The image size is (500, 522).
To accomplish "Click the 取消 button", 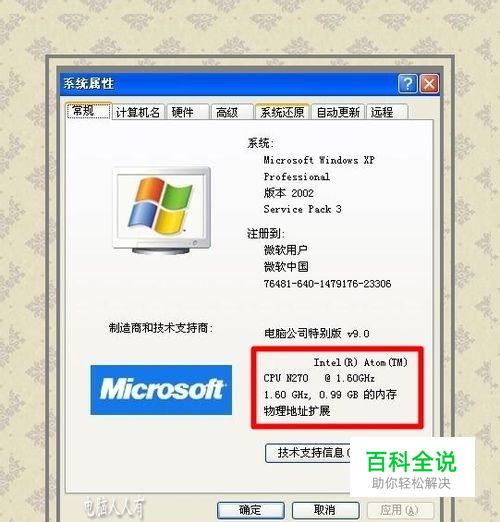I will (325, 510).
